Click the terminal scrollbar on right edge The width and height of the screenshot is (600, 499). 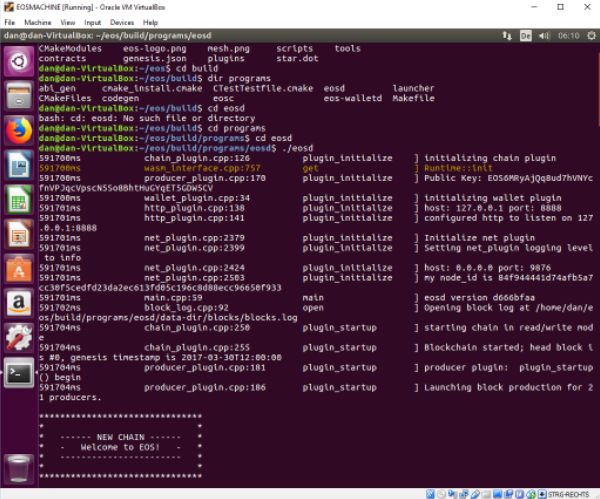coord(598,88)
